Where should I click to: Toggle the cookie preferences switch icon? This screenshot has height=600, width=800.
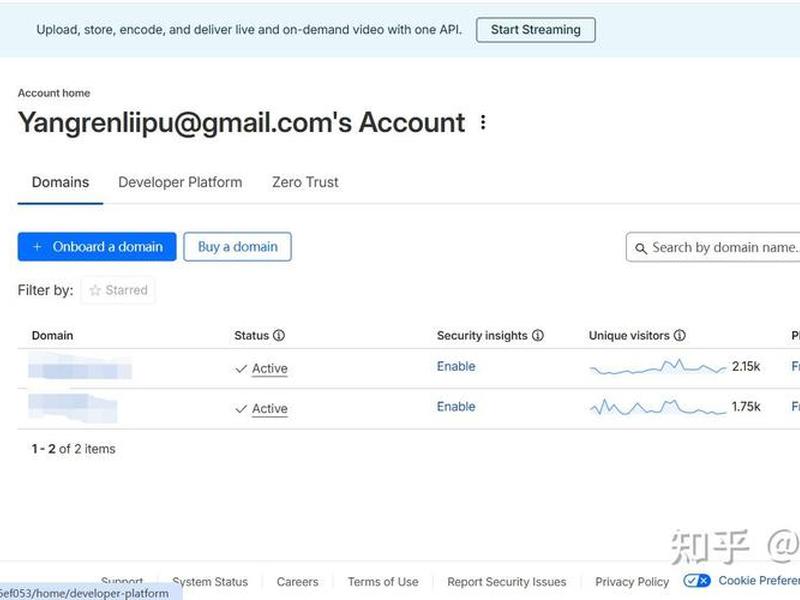point(696,581)
